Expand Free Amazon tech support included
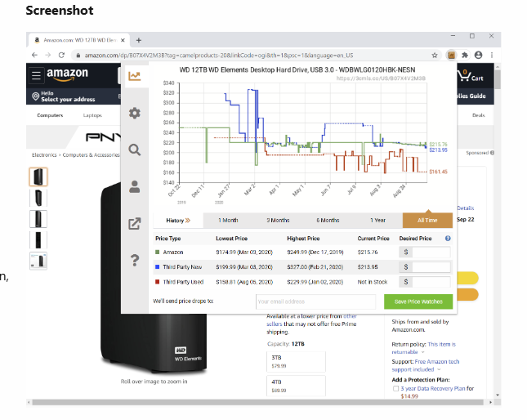 pyautogui.click(x=439, y=369)
